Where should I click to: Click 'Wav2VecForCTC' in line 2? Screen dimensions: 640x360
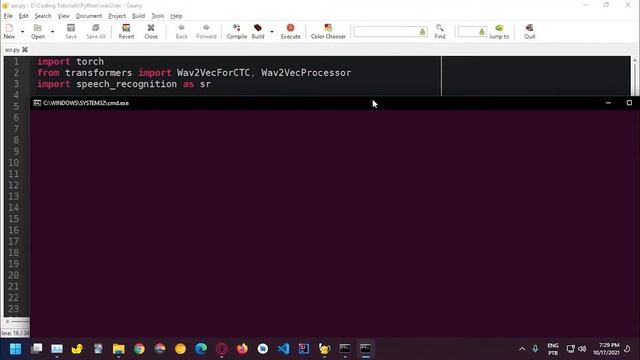click(x=213, y=73)
